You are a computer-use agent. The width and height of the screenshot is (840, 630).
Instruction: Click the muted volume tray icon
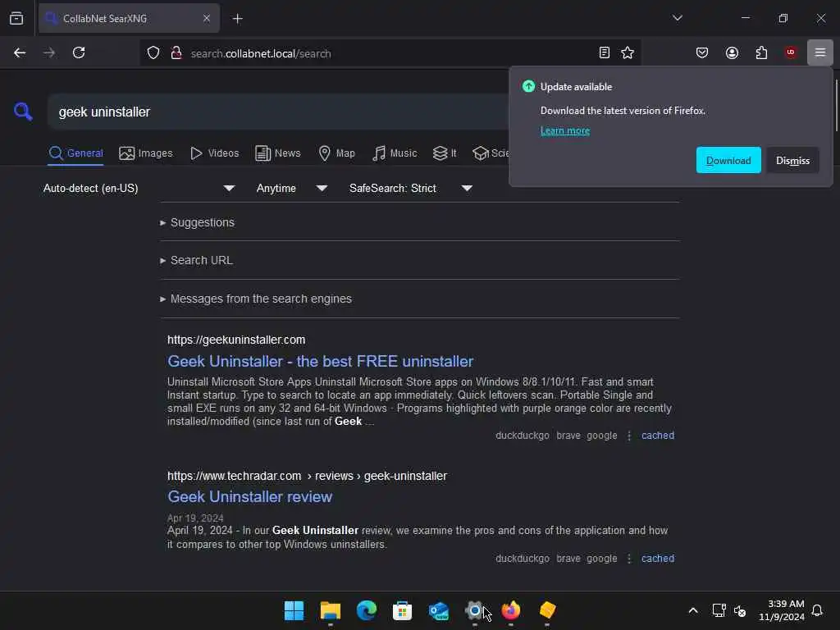pyautogui.click(x=740, y=610)
